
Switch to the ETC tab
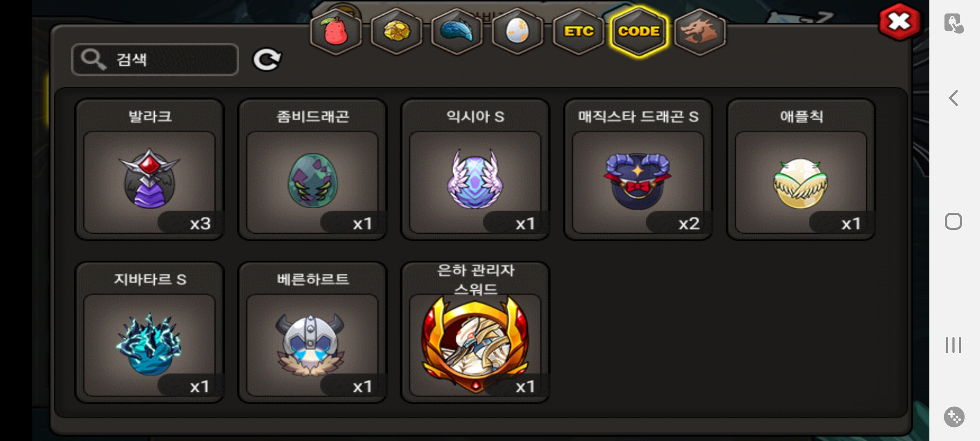(578, 31)
